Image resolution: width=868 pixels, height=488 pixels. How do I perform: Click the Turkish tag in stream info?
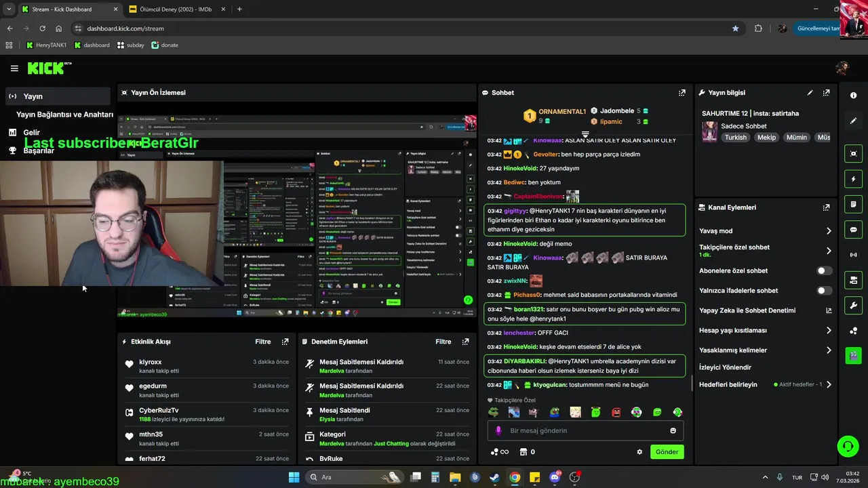pyautogui.click(x=735, y=138)
